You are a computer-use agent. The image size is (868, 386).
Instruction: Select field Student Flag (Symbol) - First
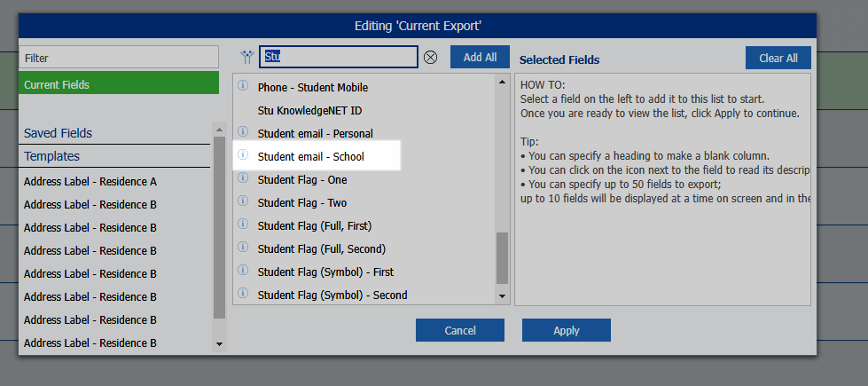coord(325,272)
